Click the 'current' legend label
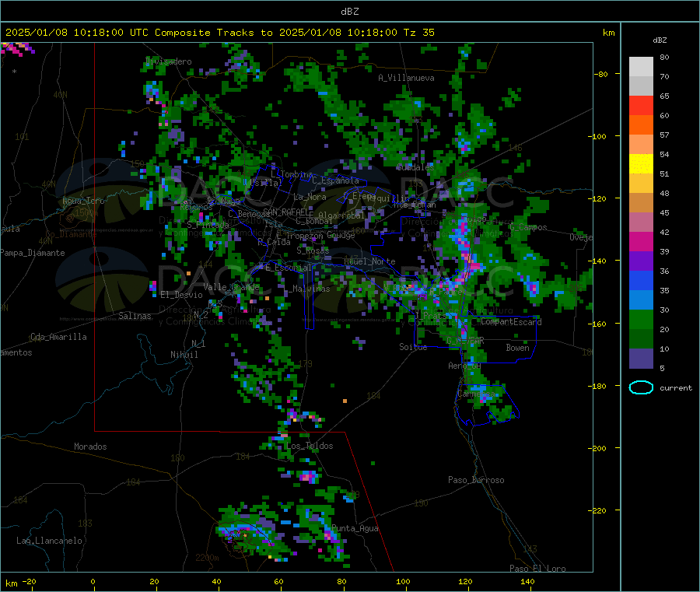The image size is (700, 592). click(x=676, y=388)
